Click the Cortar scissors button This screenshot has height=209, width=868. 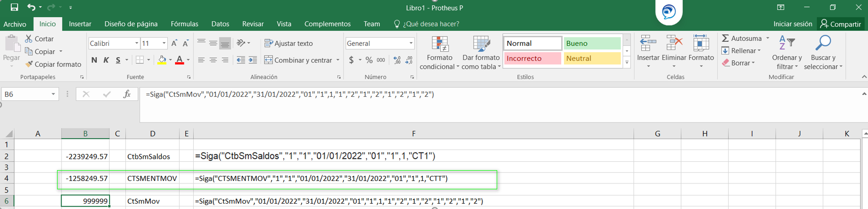click(39, 38)
